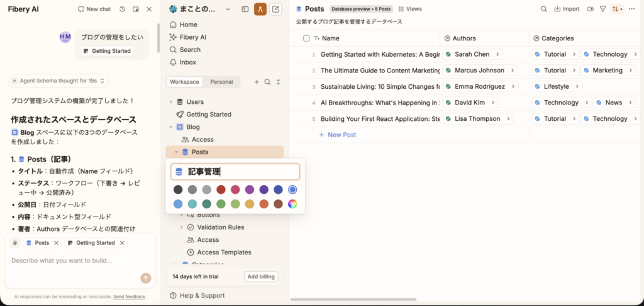Viewport: 644px width, 306px height.
Task: Close the Fibery AI panel
Action: [x=149, y=9]
